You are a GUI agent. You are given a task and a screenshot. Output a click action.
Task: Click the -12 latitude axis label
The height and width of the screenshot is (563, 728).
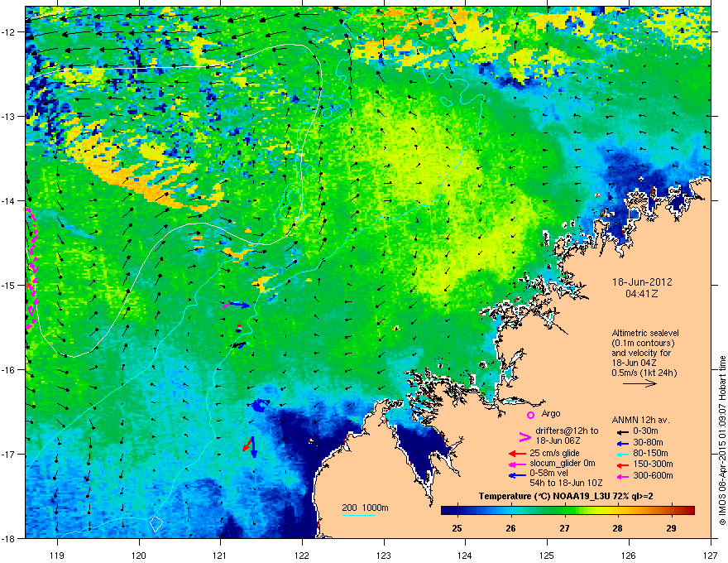[9, 31]
